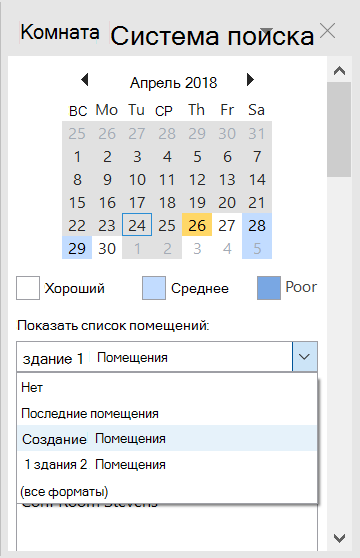Select April 23 in the calendar
The image size is (360, 558).
[x=107, y=225]
